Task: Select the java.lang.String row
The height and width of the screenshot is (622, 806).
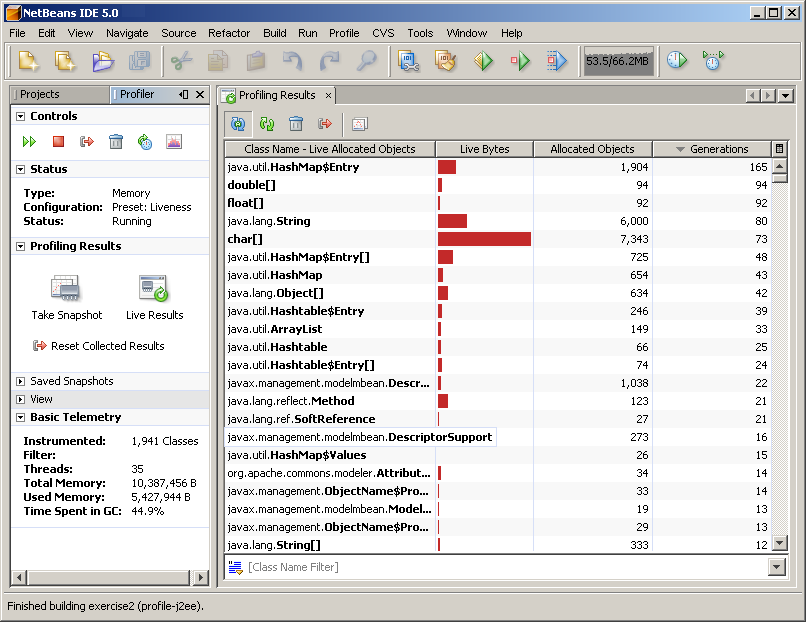Action: pyautogui.click(x=498, y=221)
